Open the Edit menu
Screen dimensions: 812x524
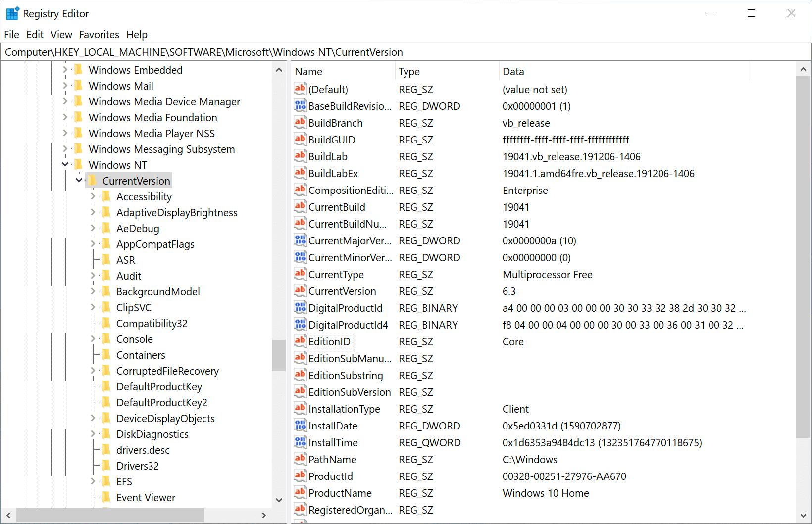coord(35,35)
